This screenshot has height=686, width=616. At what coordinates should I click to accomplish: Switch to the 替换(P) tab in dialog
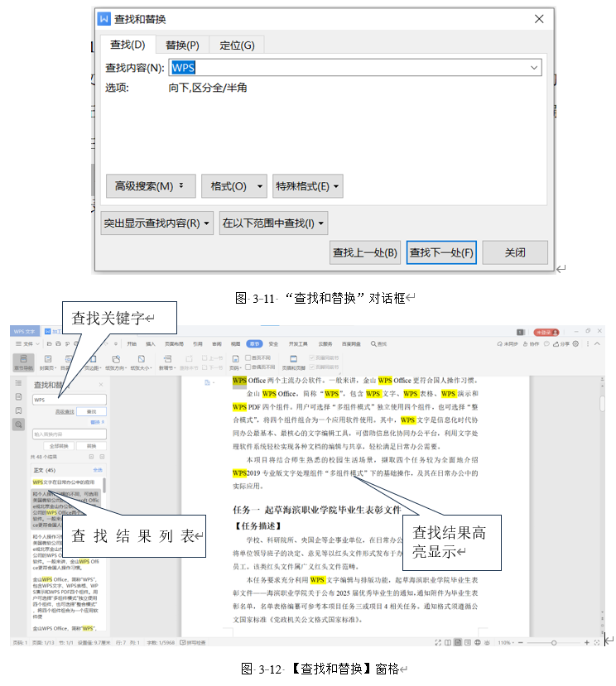click(x=183, y=45)
